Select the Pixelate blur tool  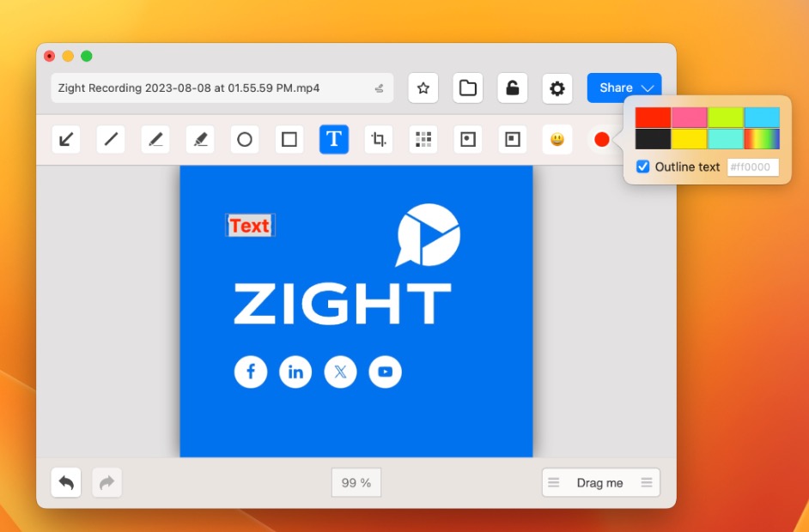coord(423,139)
